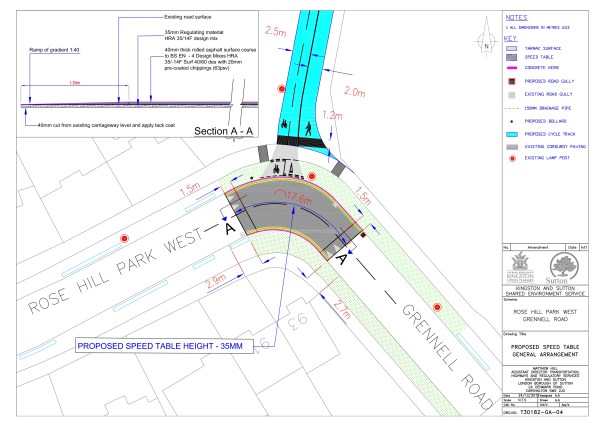
Task: Click 'KINGSTON AND SUTTON SHARED ENVIRONMENT SERVICE' title
Action: 545,291
